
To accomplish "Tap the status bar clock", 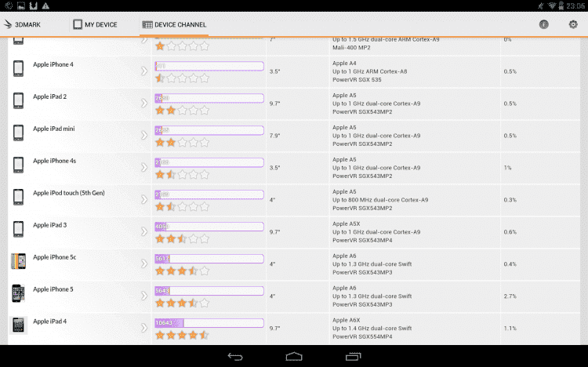I will tap(575, 5).
